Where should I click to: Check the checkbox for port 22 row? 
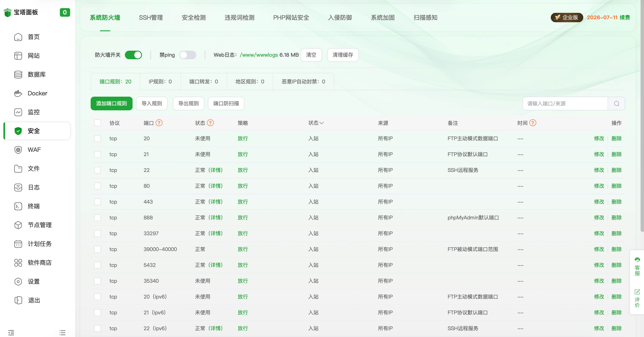97,170
